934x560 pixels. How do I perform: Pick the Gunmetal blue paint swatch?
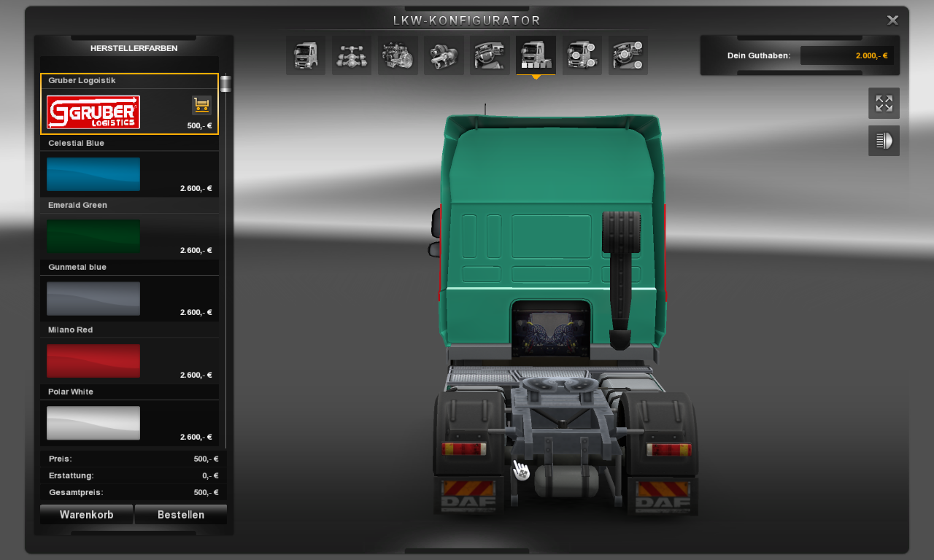[93, 299]
